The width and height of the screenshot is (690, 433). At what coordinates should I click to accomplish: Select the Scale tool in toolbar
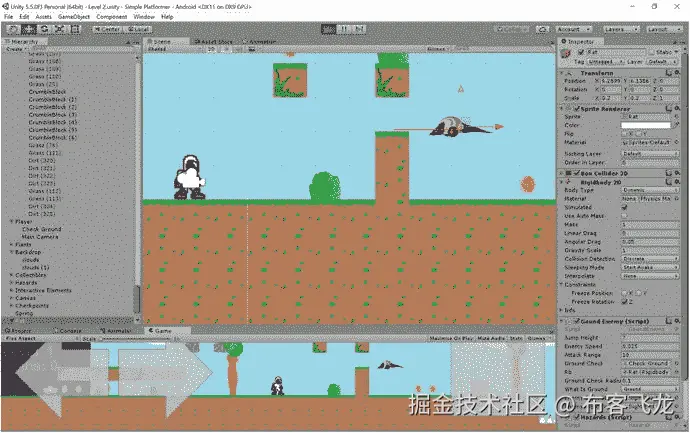click(x=60, y=29)
